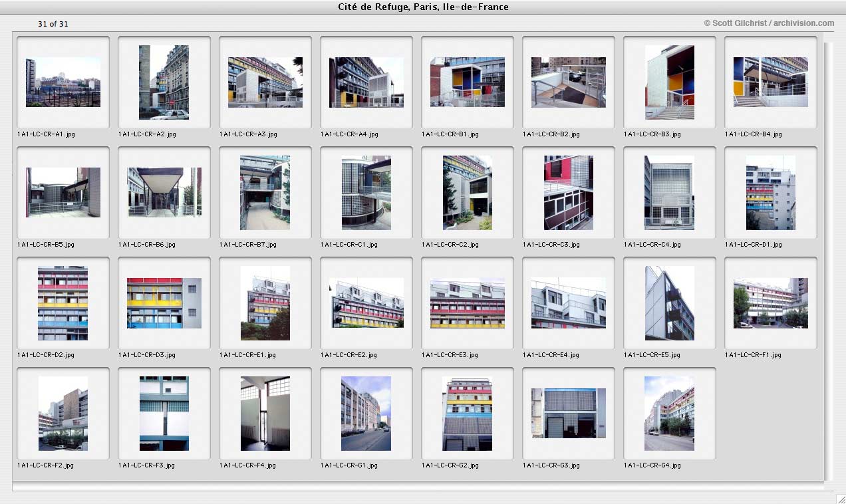
Task: View thumbnail 1A1-LC-CR-E3.jpg
Action: (x=468, y=303)
